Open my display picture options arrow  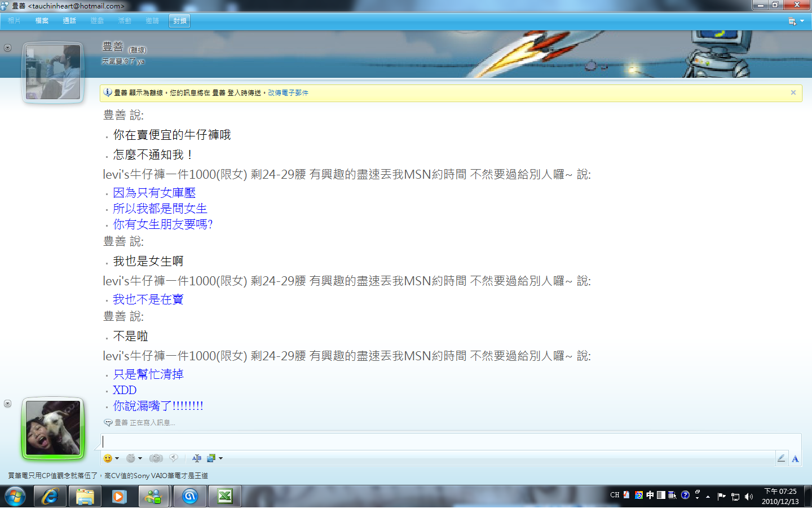pyautogui.click(x=7, y=404)
